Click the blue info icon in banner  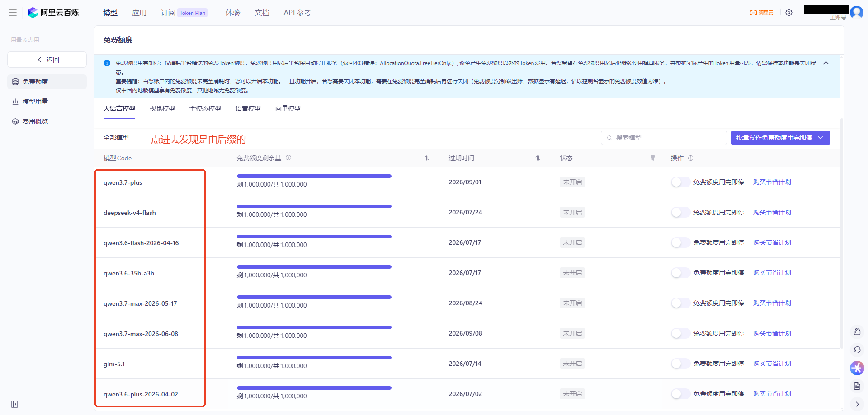pos(107,63)
